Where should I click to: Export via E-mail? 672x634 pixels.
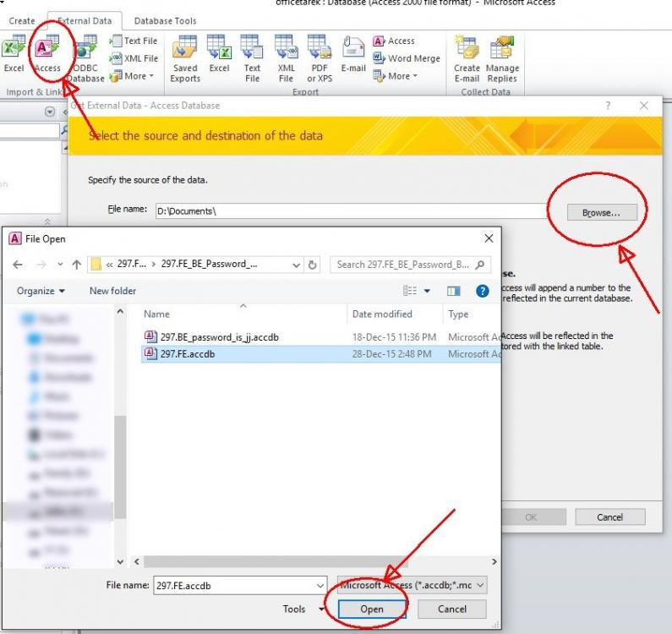[353, 53]
